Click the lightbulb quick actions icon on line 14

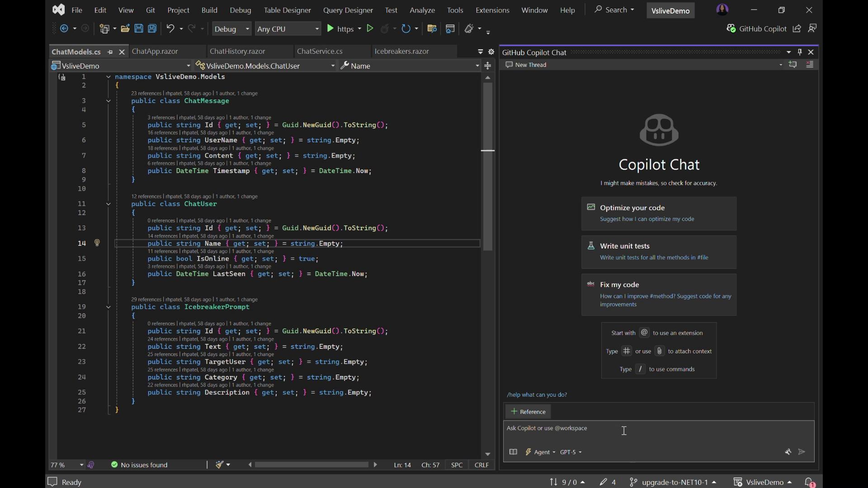click(x=97, y=243)
